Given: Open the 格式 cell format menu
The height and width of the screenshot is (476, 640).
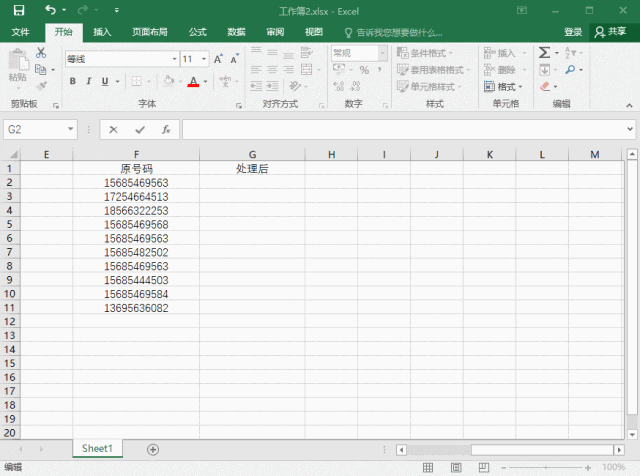Looking at the screenshot, I should (503, 87).
